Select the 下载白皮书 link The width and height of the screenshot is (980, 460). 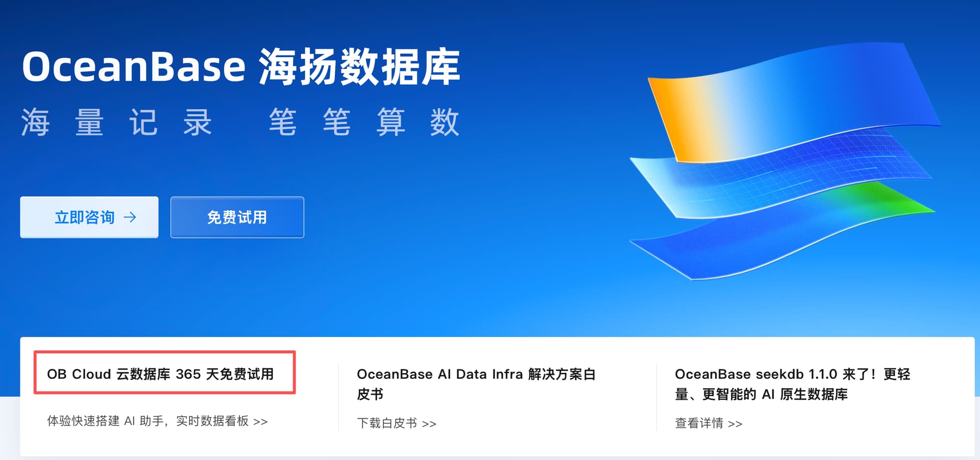387,423
